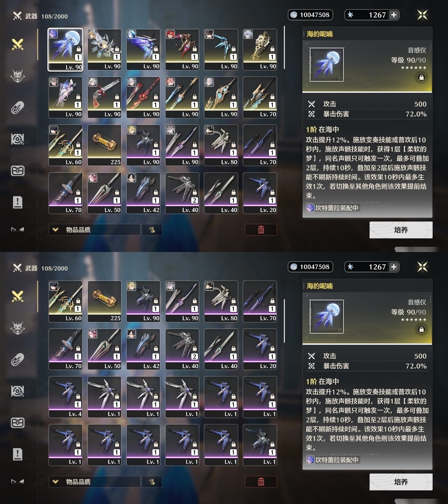
Task: Open the 物品品质 sort dropdown in upper screenshot
Action: 94,230
